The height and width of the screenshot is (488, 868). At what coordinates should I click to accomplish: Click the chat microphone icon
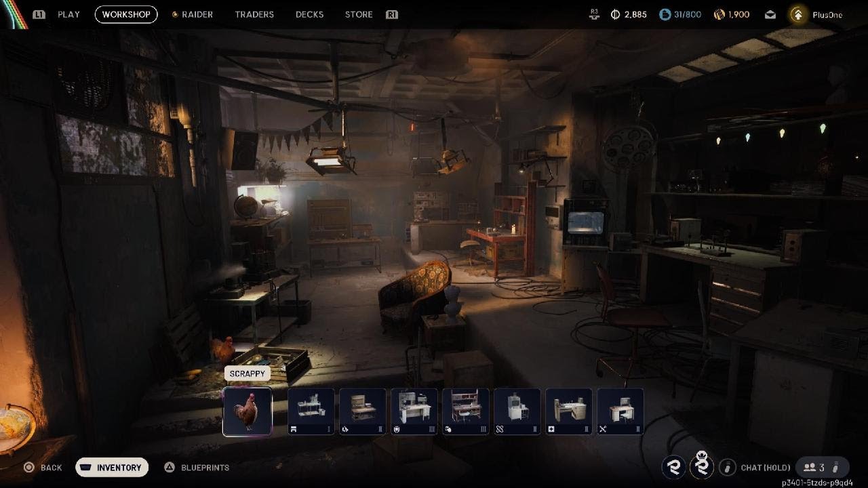727,467
